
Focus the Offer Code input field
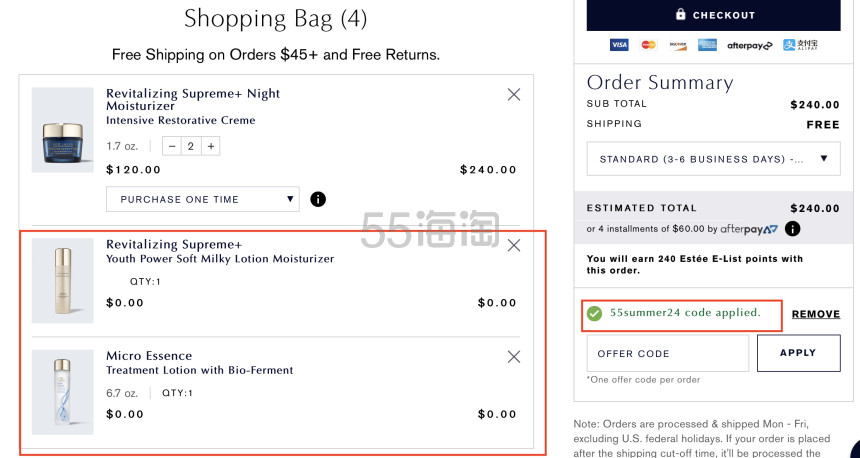click(x=667, y=353)
